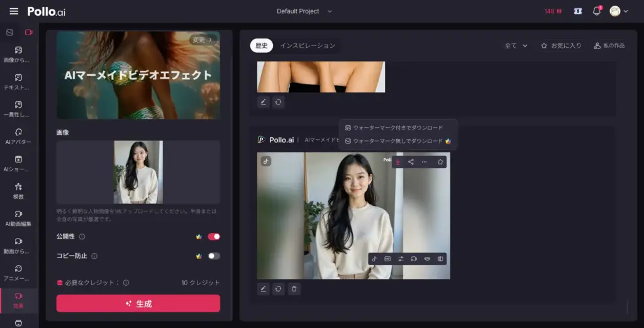The width and height of the screenshot is (644, 328).
Task: Click the regenerate icon below the portrait video
Action: click(x=279, y=289)
